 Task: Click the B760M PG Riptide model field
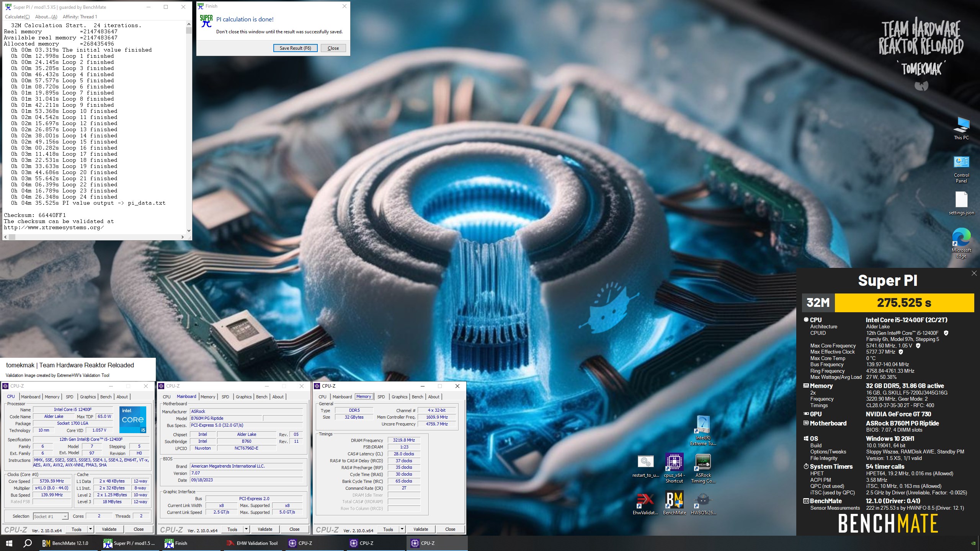[226, 419]
